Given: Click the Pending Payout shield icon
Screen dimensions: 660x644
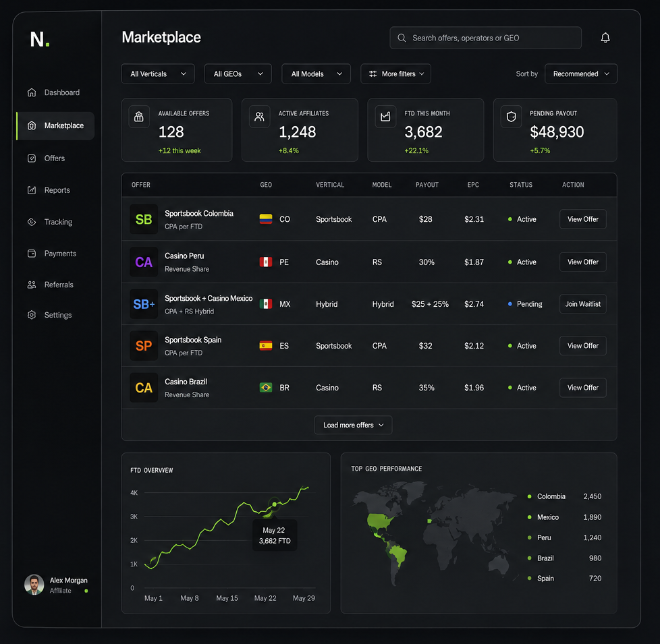Looking at the screenshot, I should 511,117.
